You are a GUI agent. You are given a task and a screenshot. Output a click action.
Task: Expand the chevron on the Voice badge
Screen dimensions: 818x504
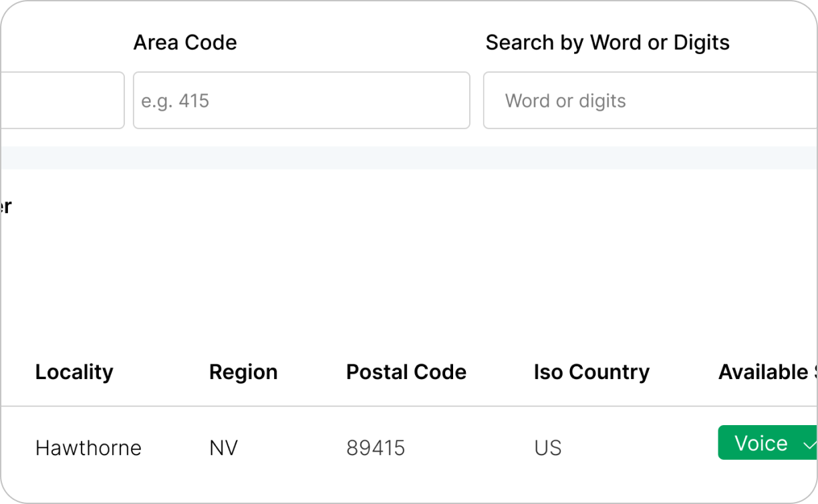pyautogui.click(x=809, y=445)
